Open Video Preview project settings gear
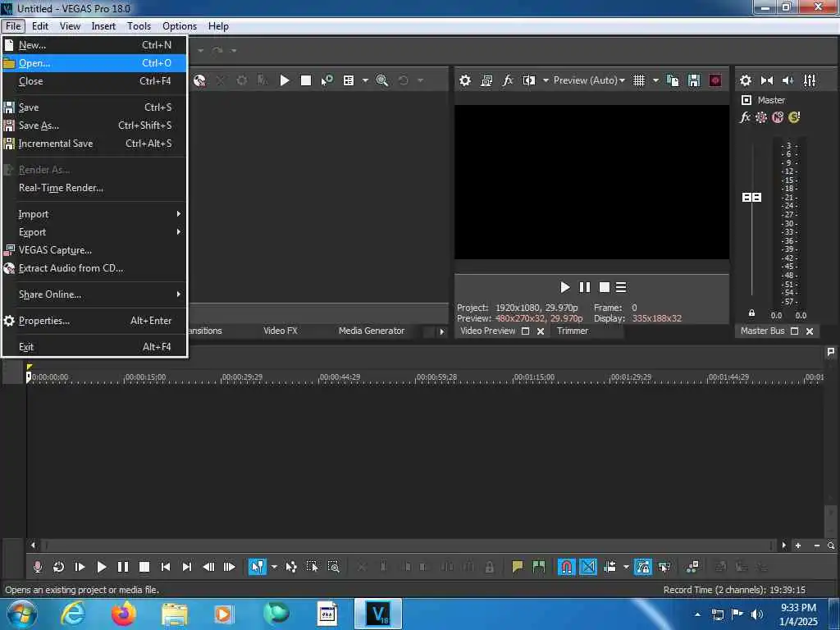This screenshot has height=630, width=840. (x=465, y=80)
